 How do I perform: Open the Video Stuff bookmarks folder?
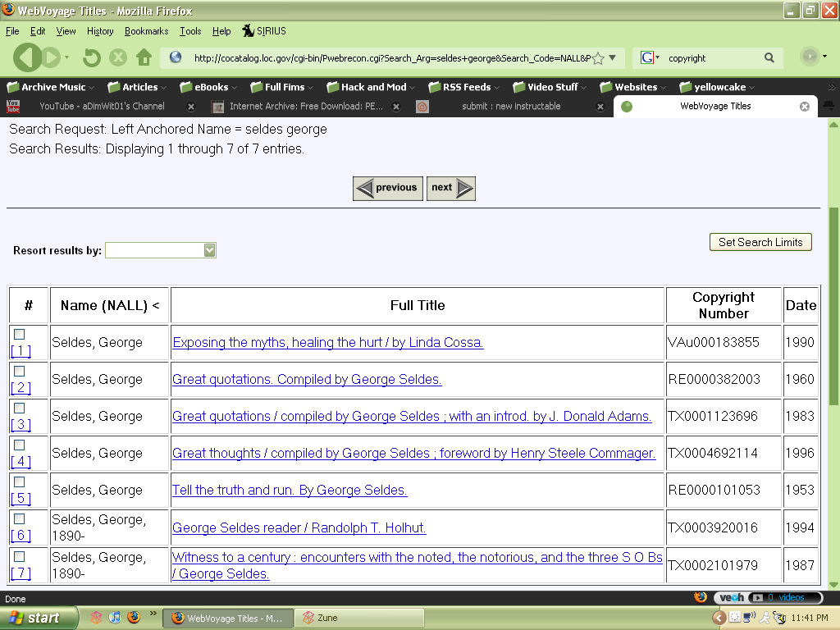point(549,87)
